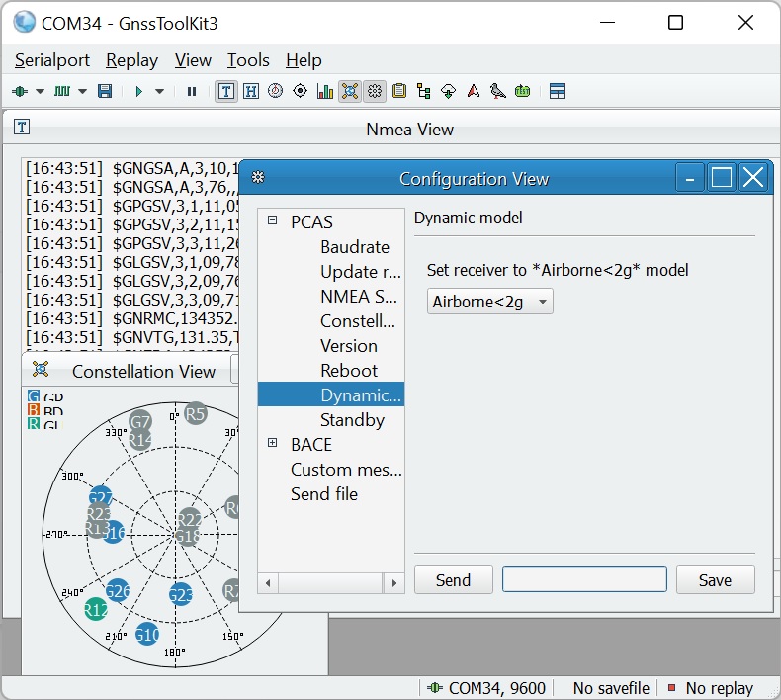Open the View menu
Viewport: 781px width, 700px height.
(193, 60)
